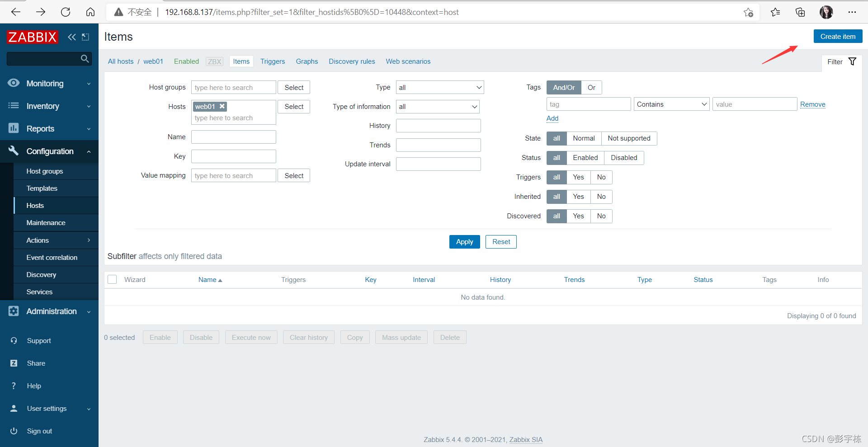The width and height of the screenshot is (868, 447).
Task: Open the Triggers tab for web01
Action: tap(273, 61)
